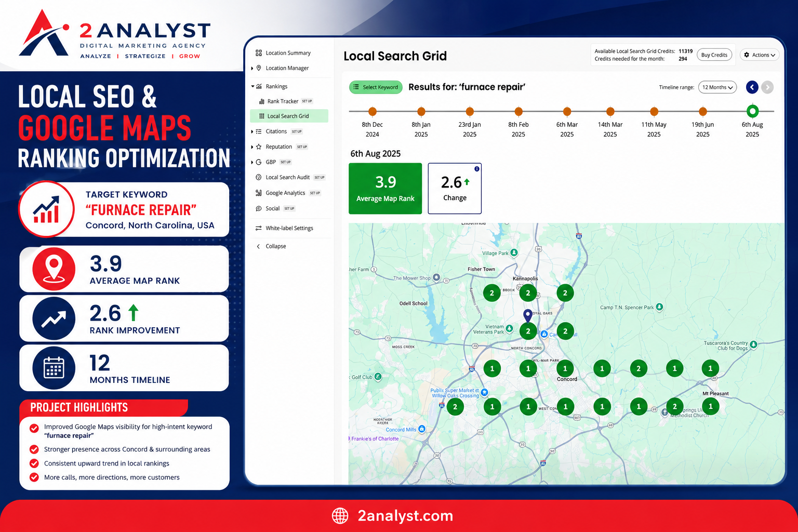The height and width of the screenshot is (532, 798).
Task: Click the Local Search Audit icon
Action: click(x=259, y=177)
